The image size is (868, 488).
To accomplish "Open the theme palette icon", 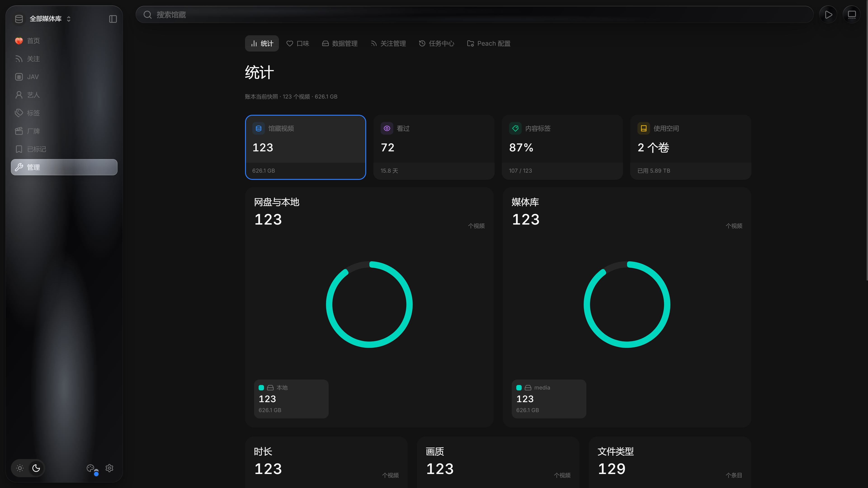I will click(x=91, y=468).
